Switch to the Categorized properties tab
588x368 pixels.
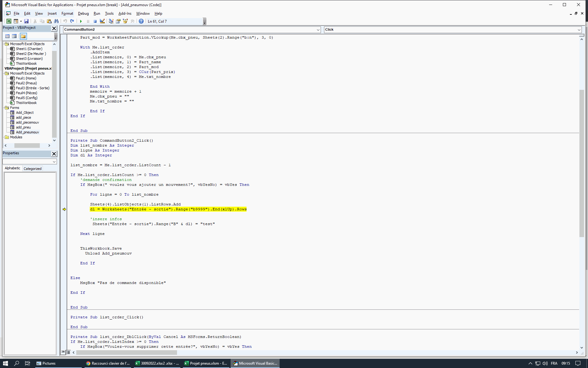click(32, 169)
